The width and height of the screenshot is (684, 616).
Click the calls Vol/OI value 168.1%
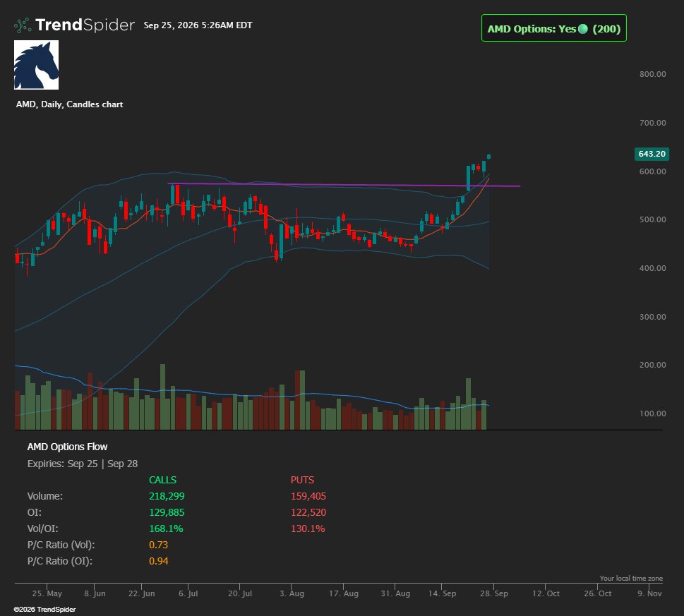tap(166, 529)
